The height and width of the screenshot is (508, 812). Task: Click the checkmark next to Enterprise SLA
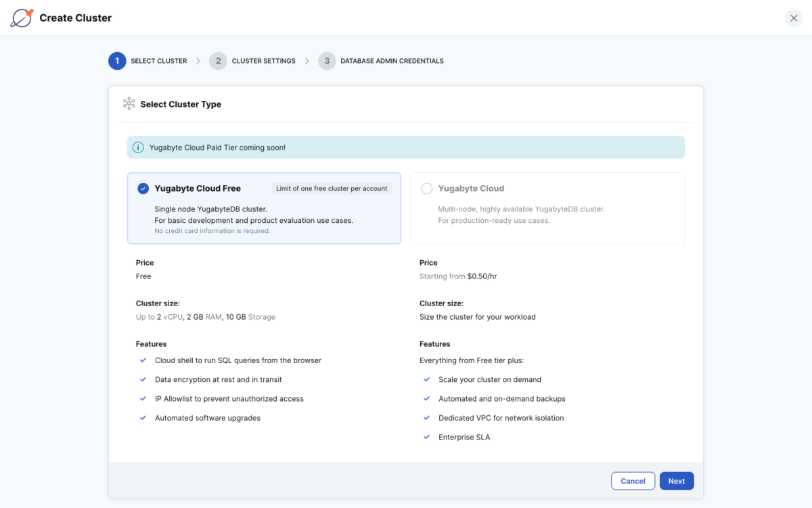pyautogui.click(x=426, y=437)
